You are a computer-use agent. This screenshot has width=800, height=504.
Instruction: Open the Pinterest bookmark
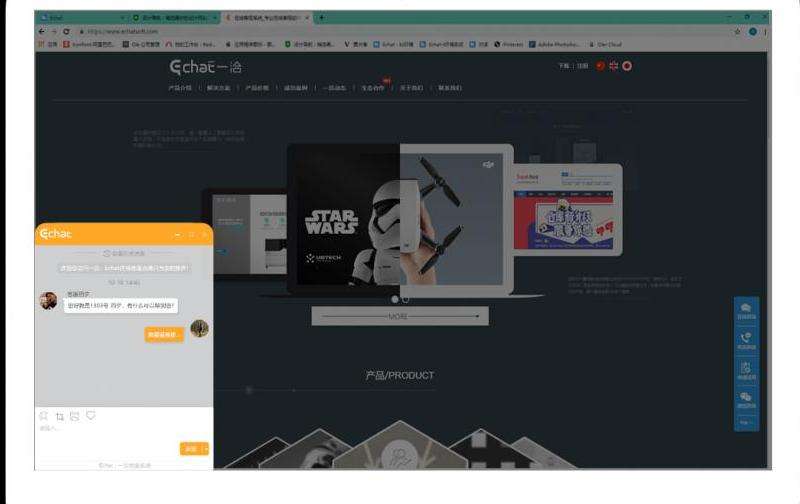[x=509, y=45]
